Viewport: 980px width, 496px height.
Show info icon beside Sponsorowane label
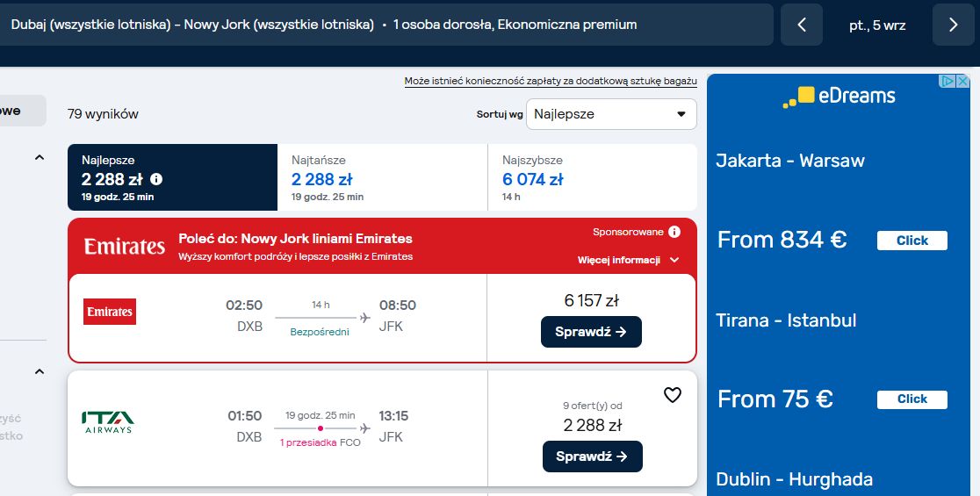point(674,232)
